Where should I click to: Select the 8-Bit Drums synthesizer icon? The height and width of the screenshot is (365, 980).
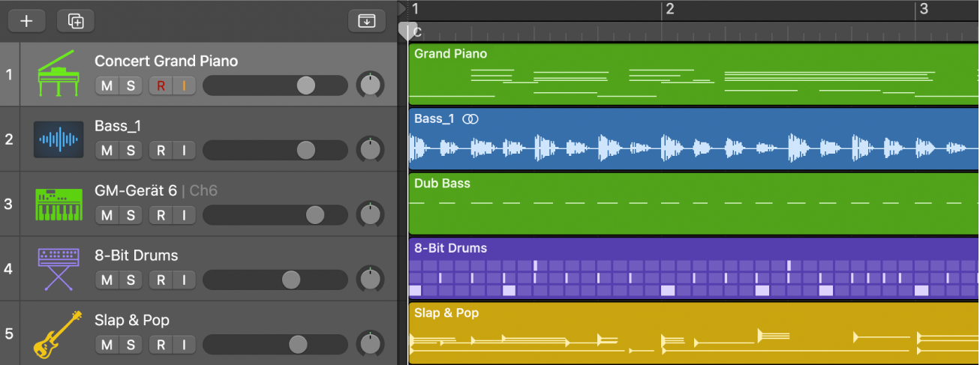[59, 269]
